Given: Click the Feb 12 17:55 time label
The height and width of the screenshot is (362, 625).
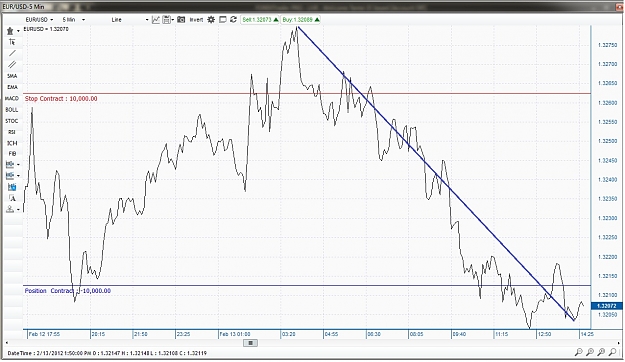Looking at the screenshot, I should pos(44,334).
